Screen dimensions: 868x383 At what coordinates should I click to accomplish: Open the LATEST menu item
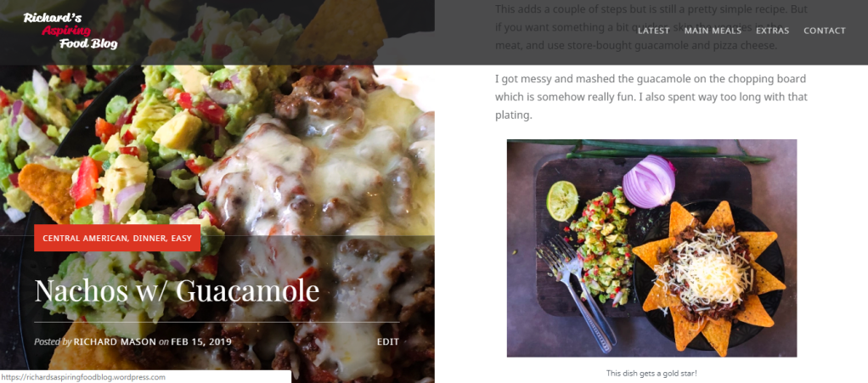tap(654, 31)
